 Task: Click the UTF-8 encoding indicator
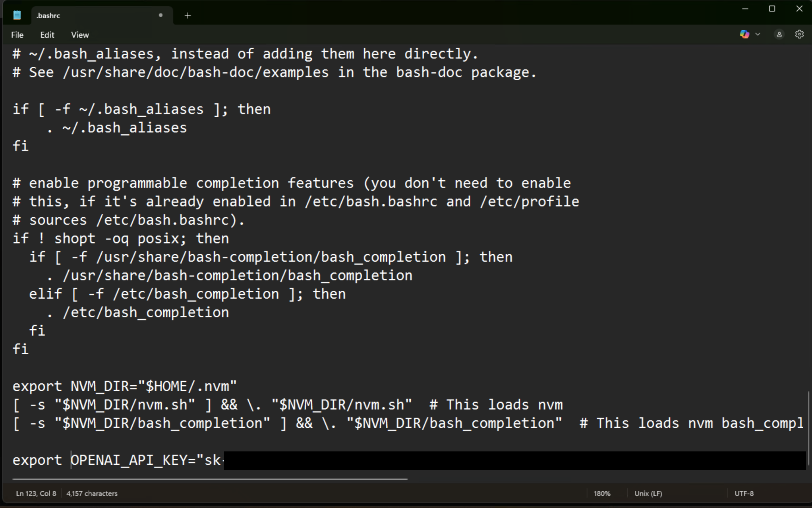pos(744,493)
